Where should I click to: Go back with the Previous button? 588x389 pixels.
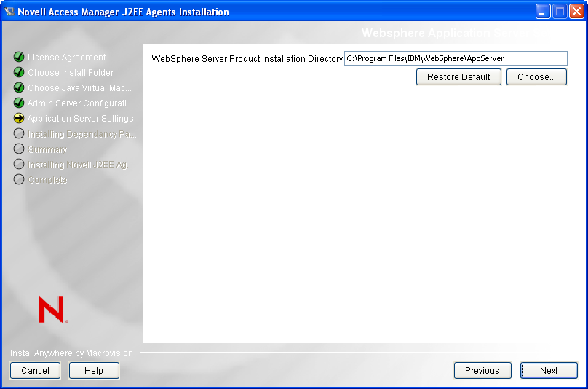[482, 371]
